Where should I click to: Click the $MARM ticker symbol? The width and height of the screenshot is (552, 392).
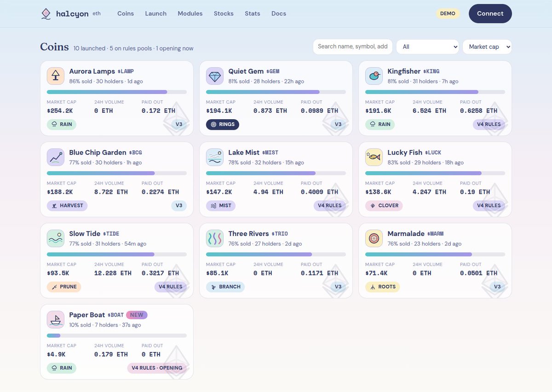[435, 234]
